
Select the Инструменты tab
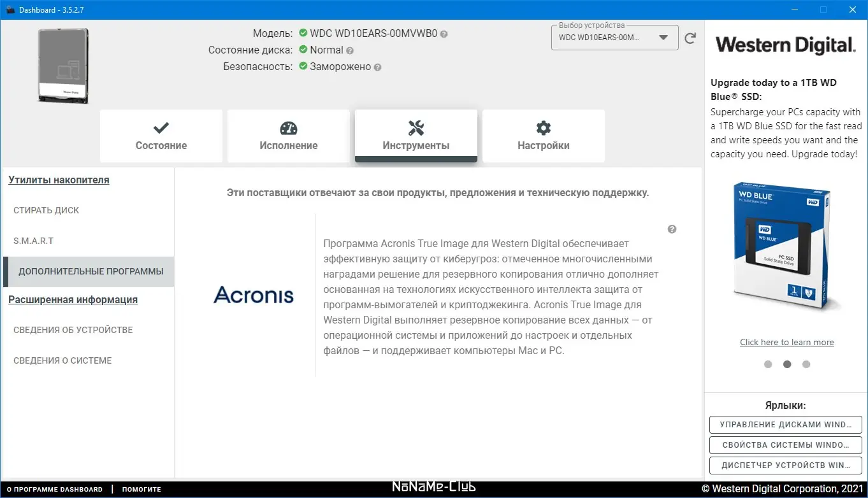click(416, 136)
